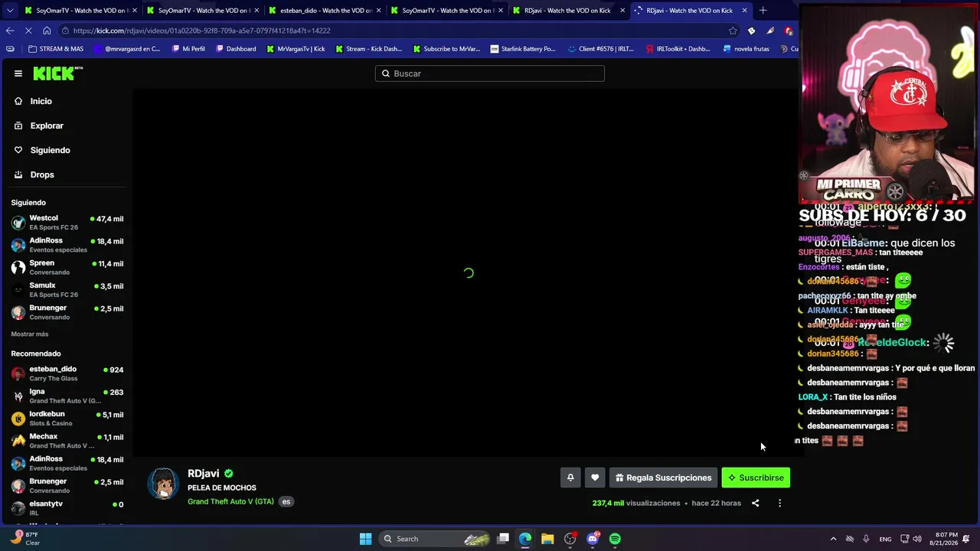Open the taskbar weather widget
Image resolution: width=980 pixels, height=551 pixels.
[x=23, y=538]
